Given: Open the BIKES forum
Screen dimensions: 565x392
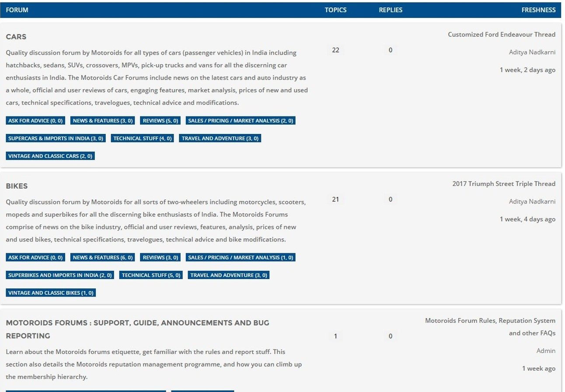Looking at the screenshot, I should click(x=17, y=186).
